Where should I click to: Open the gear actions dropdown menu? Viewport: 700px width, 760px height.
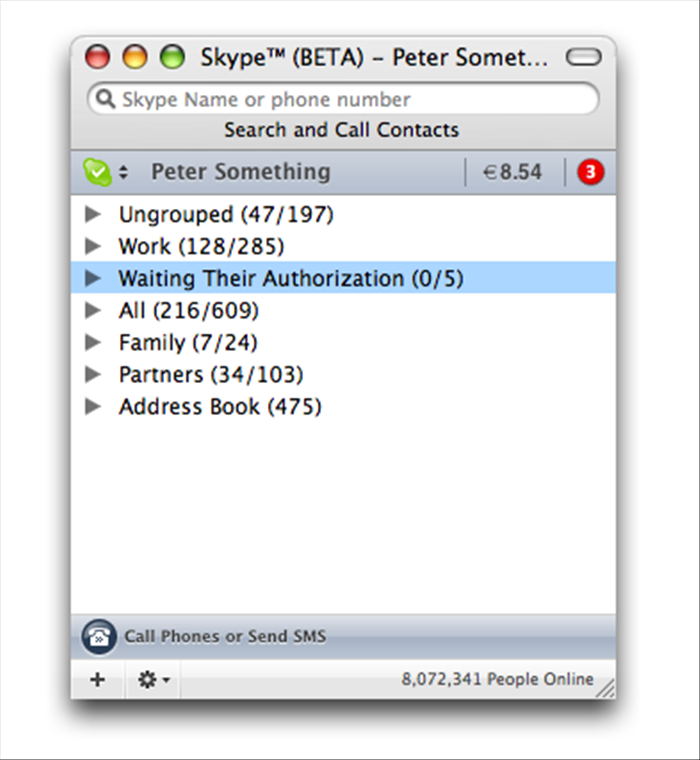[x=153, y=680]
